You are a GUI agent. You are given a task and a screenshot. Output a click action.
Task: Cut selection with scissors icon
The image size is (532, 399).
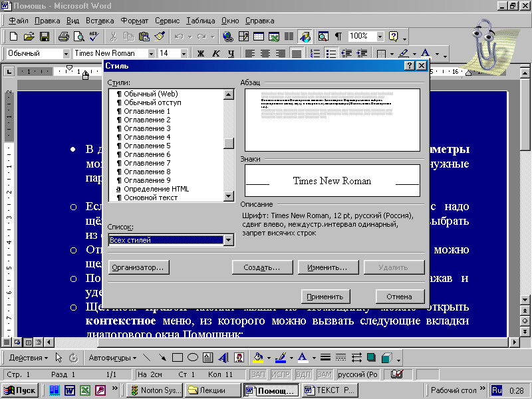point(113,37)
